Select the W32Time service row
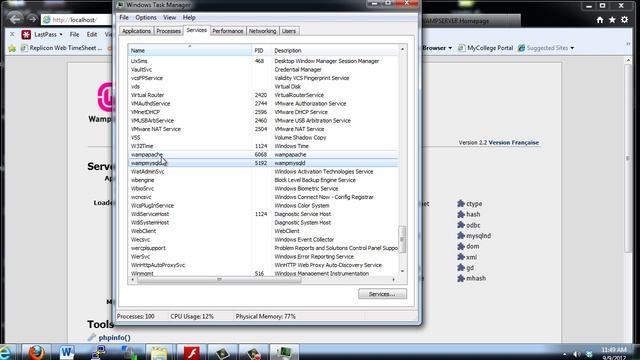This screenshot has height=360, width=640. 263,146
